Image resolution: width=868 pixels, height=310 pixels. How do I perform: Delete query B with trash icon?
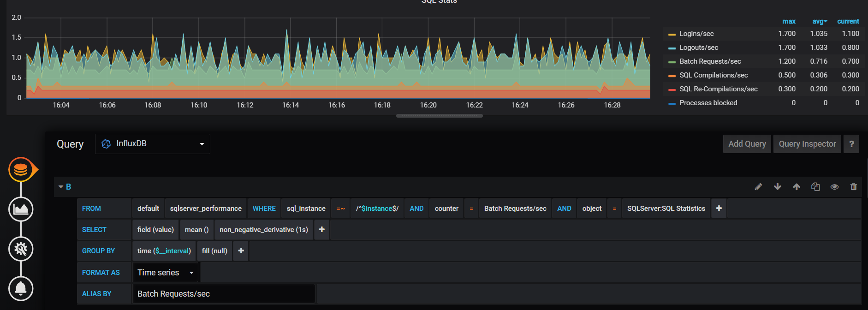[854, 187]
